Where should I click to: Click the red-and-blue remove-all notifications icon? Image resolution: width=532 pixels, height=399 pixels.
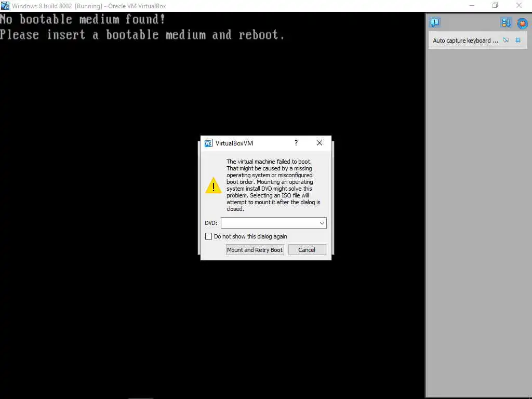click(x=522, y=23)
